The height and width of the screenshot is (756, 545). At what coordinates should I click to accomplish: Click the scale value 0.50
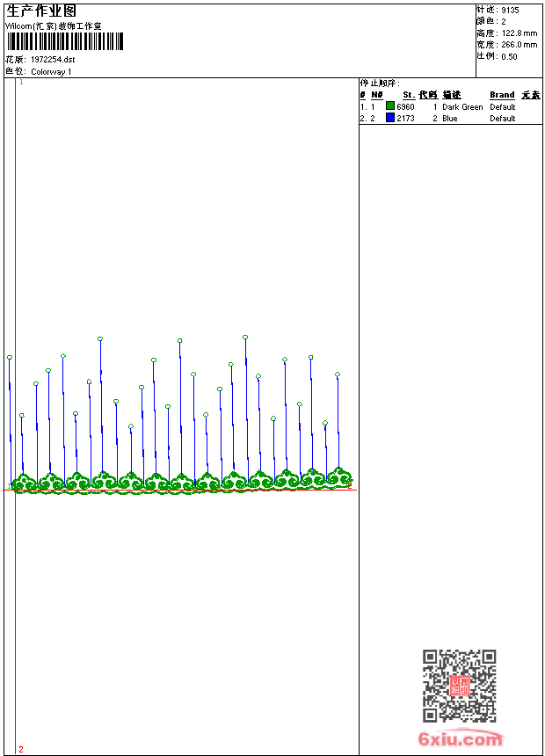509,57
